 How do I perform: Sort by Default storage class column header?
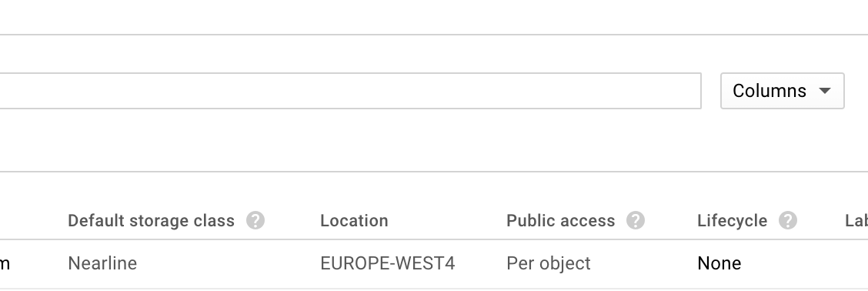[151, 221]
